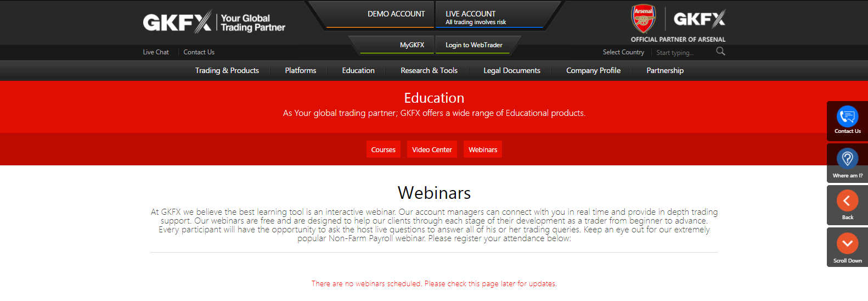868x301 pixels.
Task: Open the Platforms menu
Action: (301, 70)
